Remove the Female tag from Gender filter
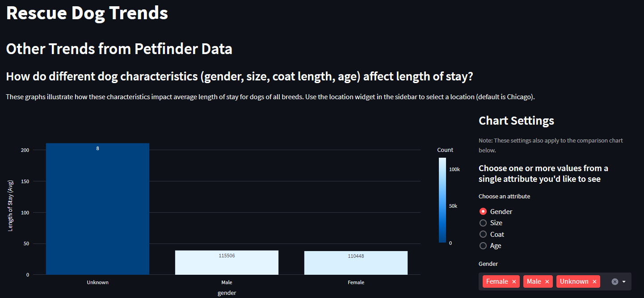 click(x=514, y=281)
